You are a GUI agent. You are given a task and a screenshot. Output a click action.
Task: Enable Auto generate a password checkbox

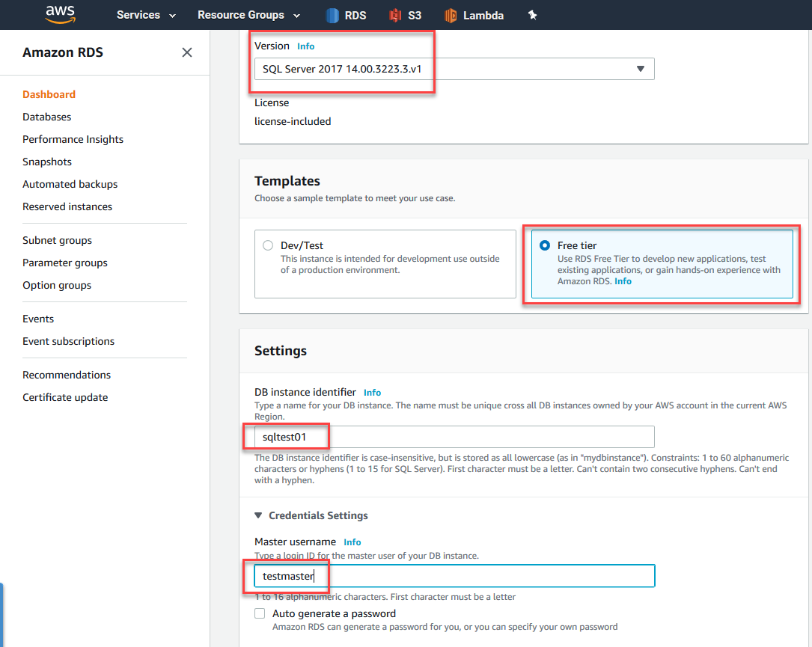tap(260, 613)
